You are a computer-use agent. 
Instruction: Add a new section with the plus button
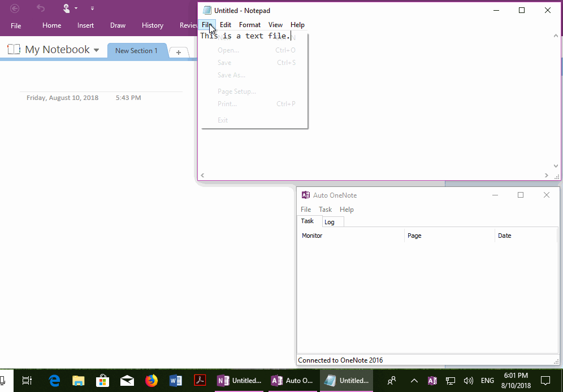[179, 51]
